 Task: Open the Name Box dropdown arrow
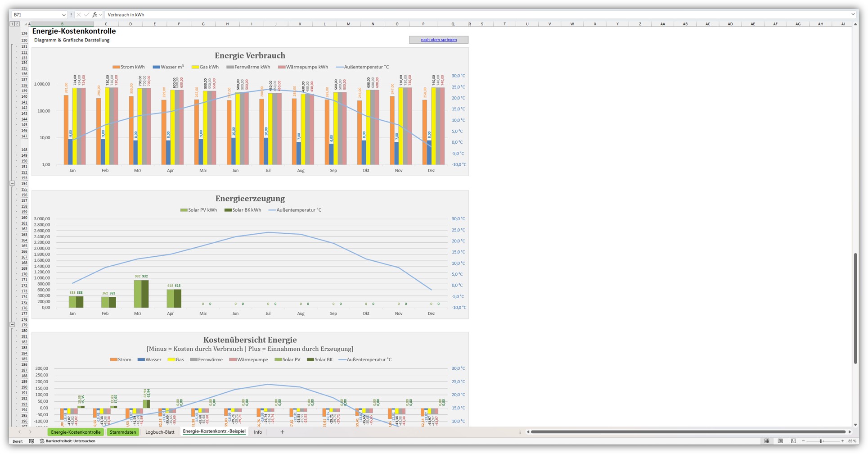coord(63,15)
